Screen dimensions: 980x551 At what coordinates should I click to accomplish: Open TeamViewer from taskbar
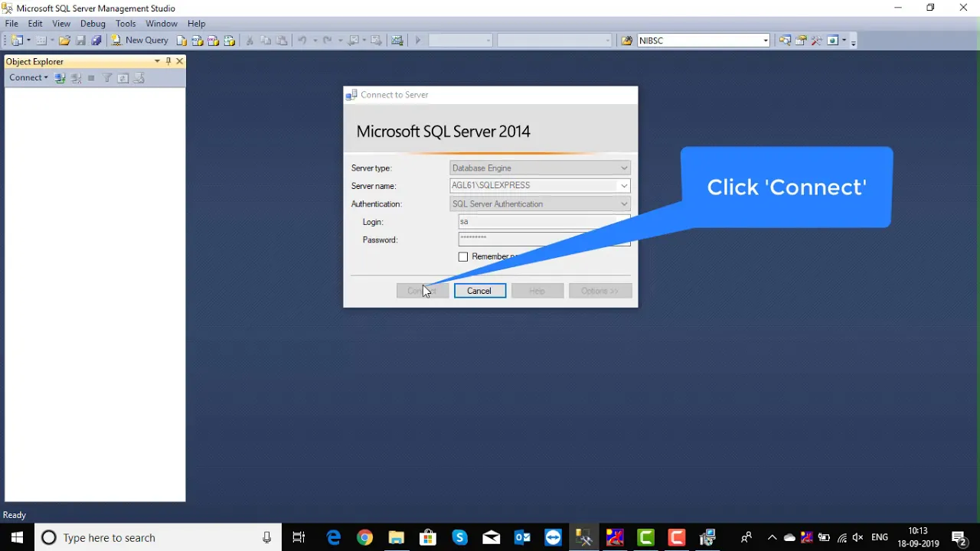pyautogui.click(x=554, y=538)
